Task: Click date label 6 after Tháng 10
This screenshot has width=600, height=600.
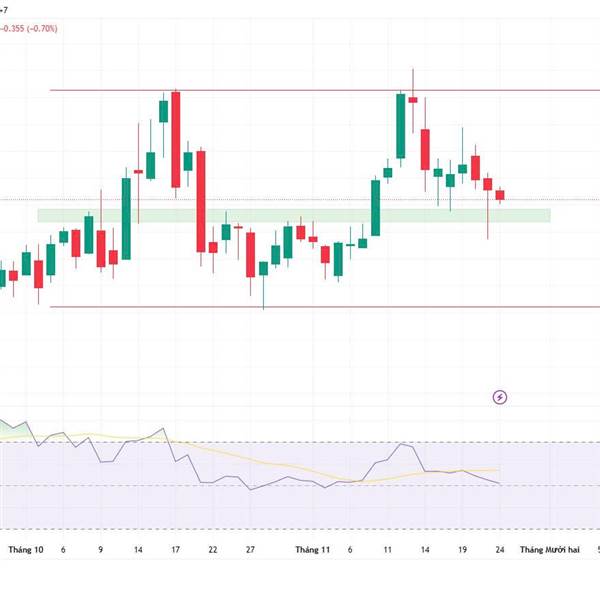Action: click(x=63, y=550)
